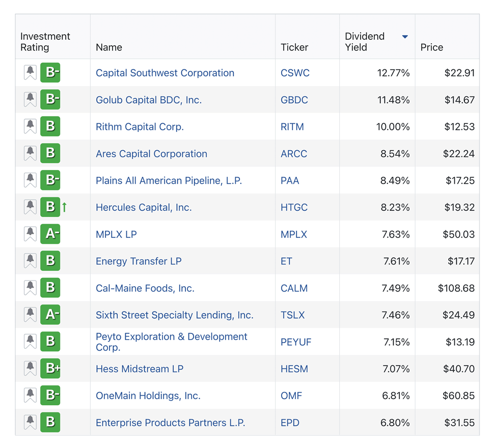Click the bell icon beside MPLX LP
494x448 pixels.
click(x=30, y=234)
